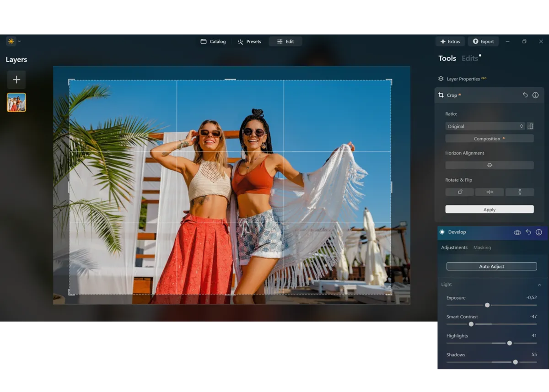Open the crop Ratio dropdown
The height and width of the screenshot is (392, 549).
pos(485,126)
